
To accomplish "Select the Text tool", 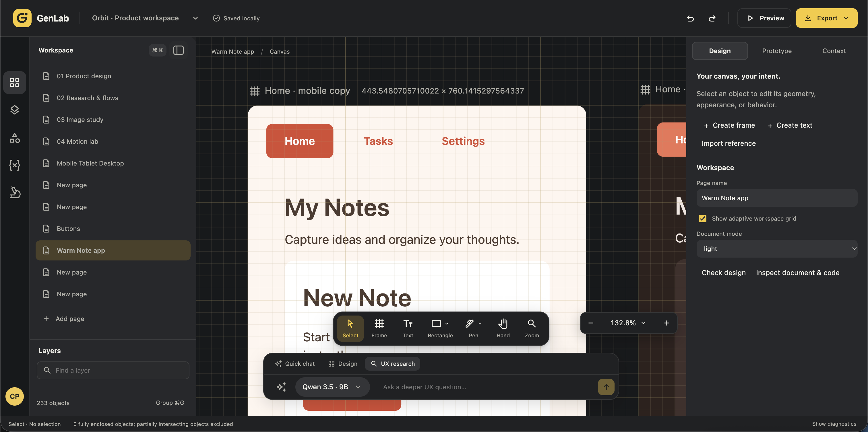I will tap(408, 328).
